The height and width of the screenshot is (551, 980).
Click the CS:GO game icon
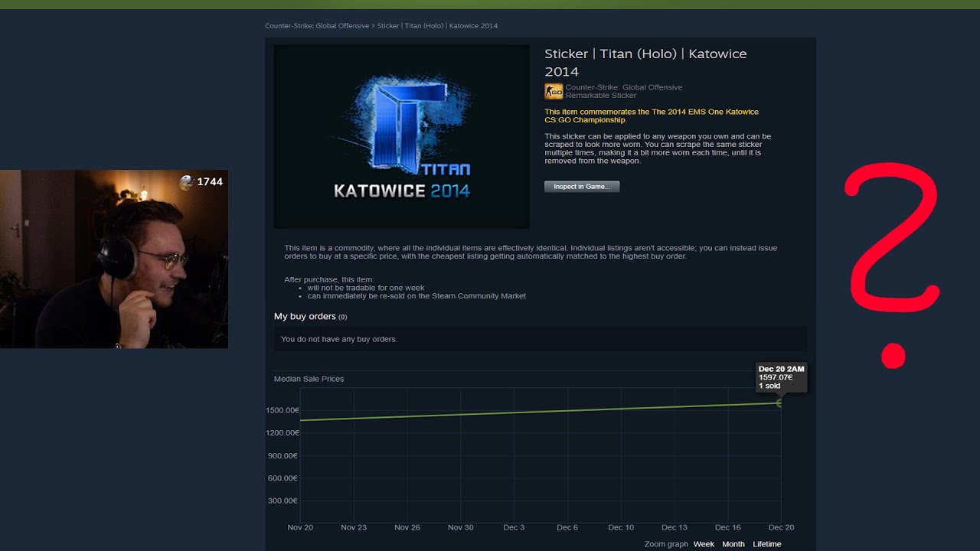pyautogui.click(x=554, y=92)
